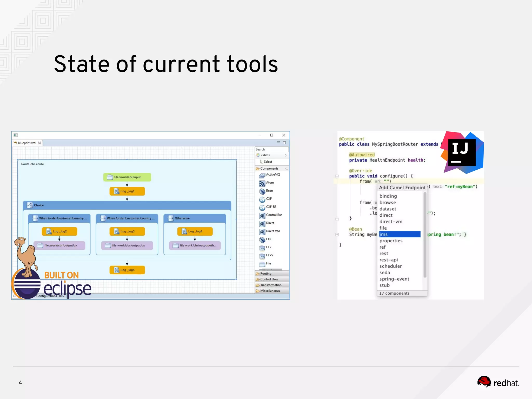532x399 pixels.
Task: Select the EJB palette component
Action: [262, 240]
